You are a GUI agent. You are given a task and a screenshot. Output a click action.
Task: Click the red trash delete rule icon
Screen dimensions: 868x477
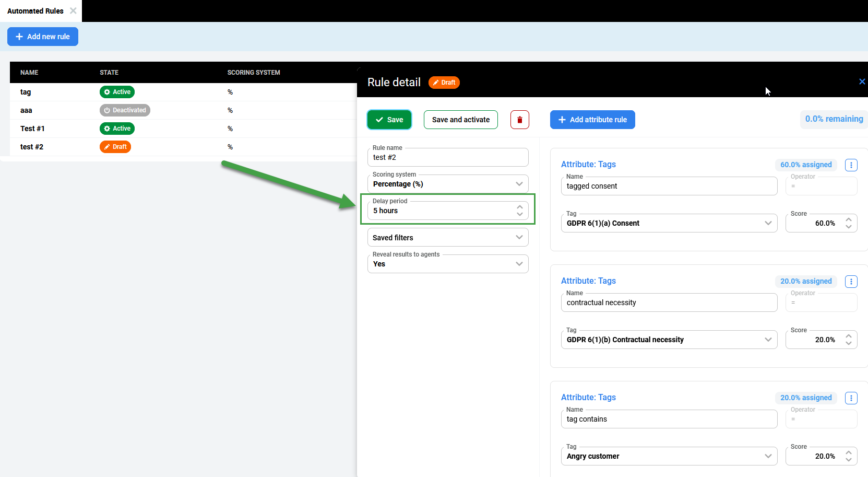point(519,120)
